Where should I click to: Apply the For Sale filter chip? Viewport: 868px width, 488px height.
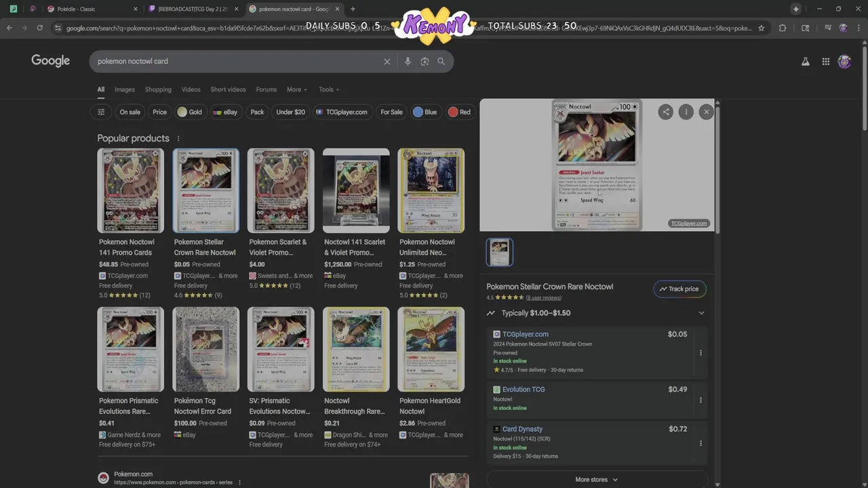pos(391,112)
